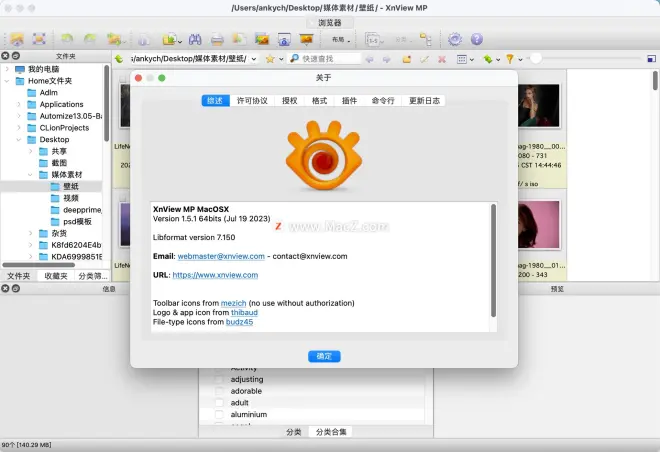660x452 pixels.
Task: Switch to the 格式 tab
Action: (319, 101)
